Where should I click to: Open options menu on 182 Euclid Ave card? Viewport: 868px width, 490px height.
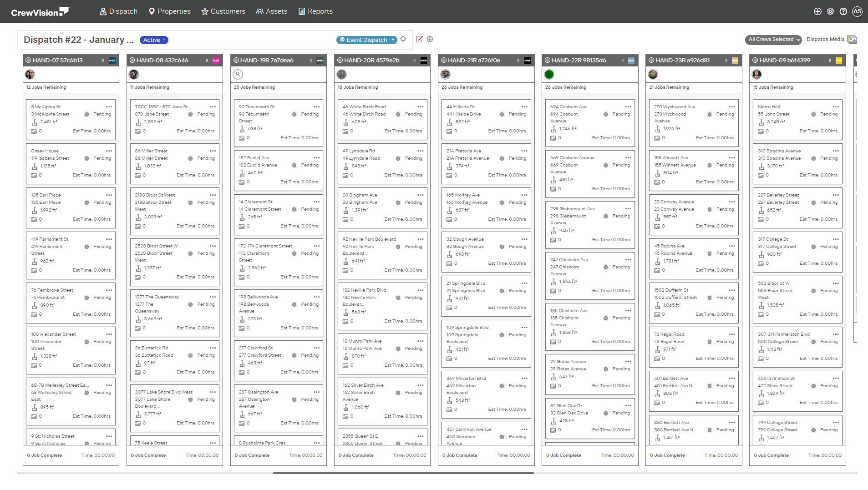point(316,158)
